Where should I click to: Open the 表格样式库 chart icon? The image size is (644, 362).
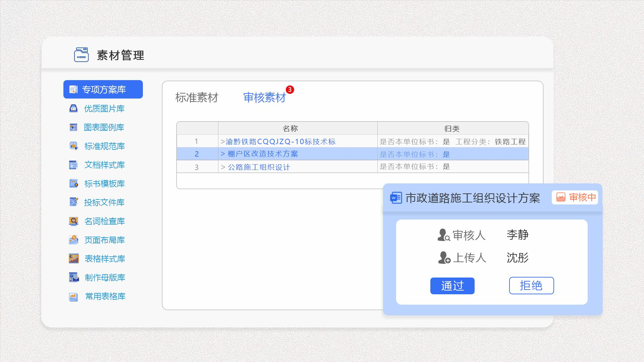[73, 259]
